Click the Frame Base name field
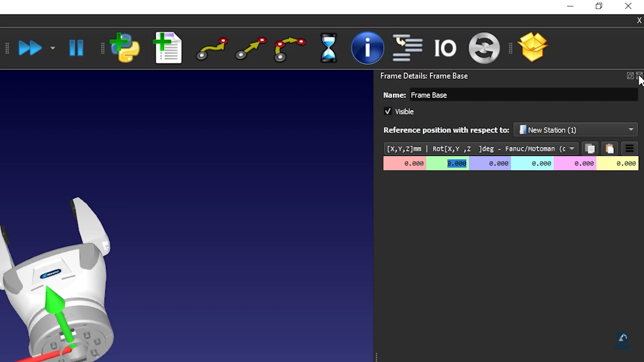Screen dimensions: 644x362 (523, 95)
